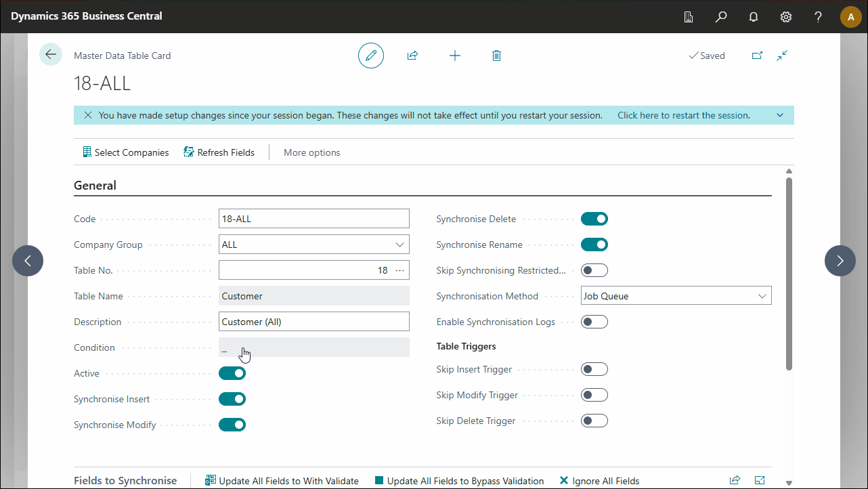The height and width of the screenshot is (489, 868).
Task: Collapse the page with the arrows icon
Action: (x=782, y=56)
